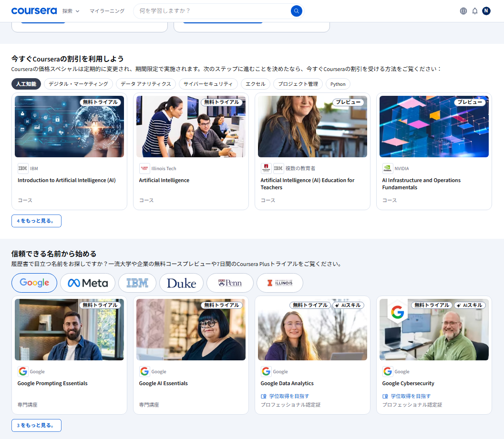Select the Duke partner logo button
This screenshot has width=504, height=439.
[x=181, y=283]
